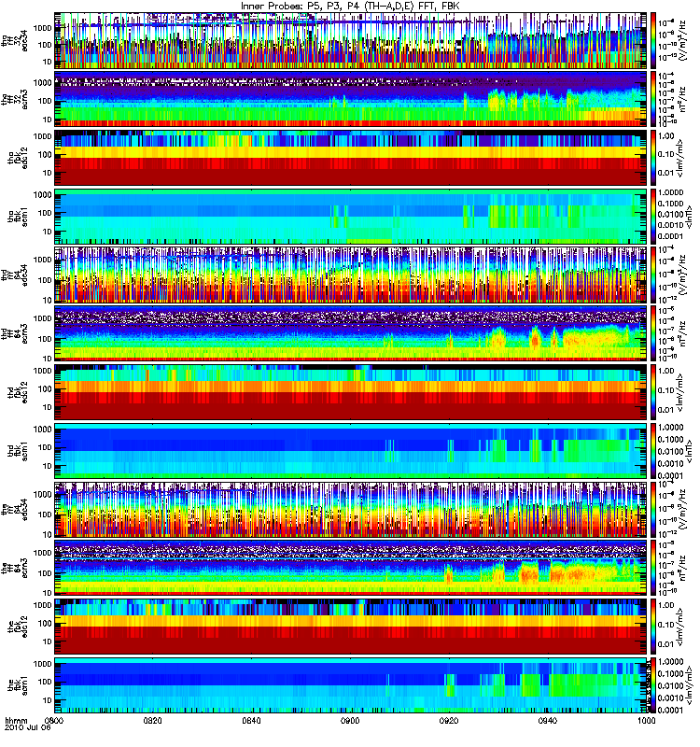Click the color bar of tha fbk scm1
Viewport: 700px width, 747px height.
click(x=653, y=217)
